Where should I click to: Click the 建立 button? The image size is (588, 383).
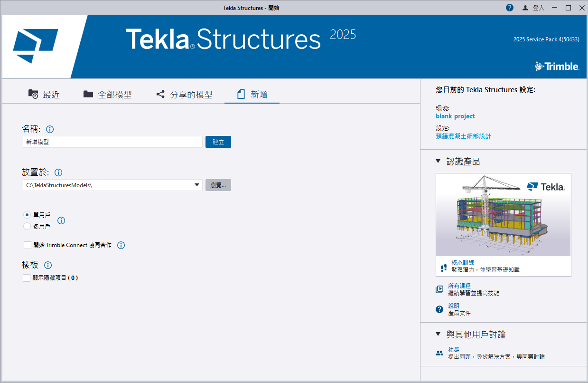click(218, 142)
